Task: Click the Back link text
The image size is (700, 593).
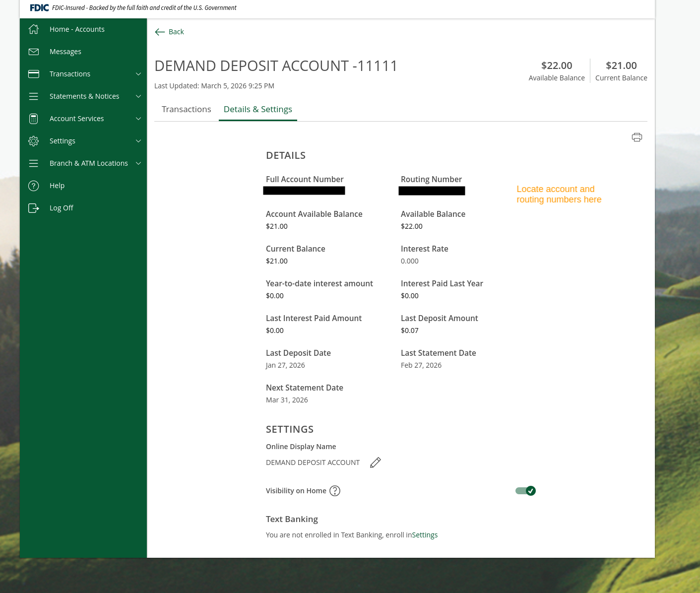Action: pyautogui.click(x=176, y=32)
